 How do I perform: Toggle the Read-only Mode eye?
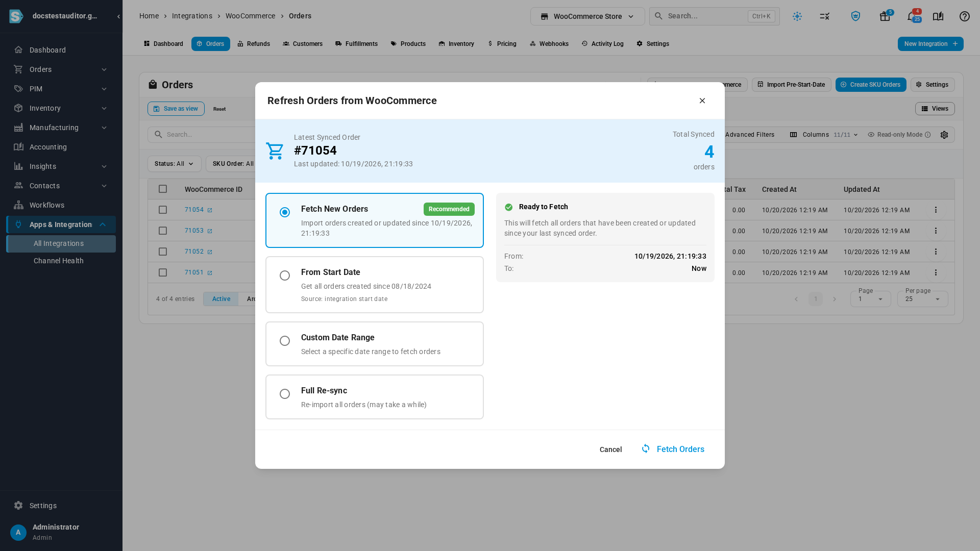pos(871,135)
